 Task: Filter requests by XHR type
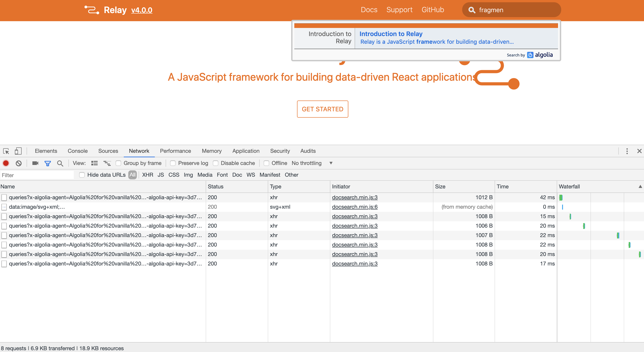(148, 175)
